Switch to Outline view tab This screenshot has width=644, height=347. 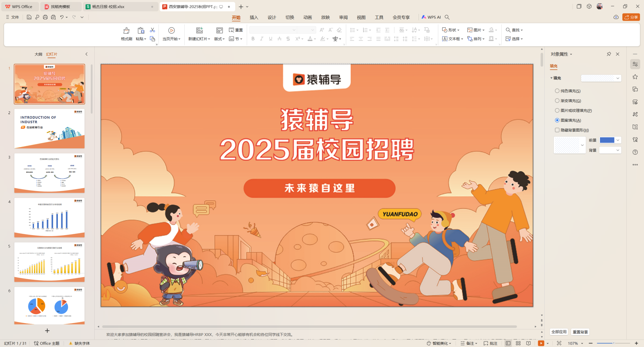coord(38,54)
